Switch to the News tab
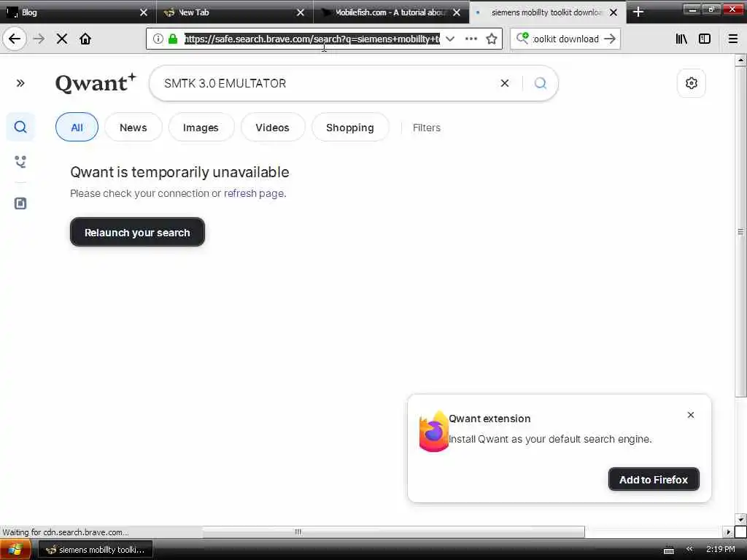 point(133,127)
